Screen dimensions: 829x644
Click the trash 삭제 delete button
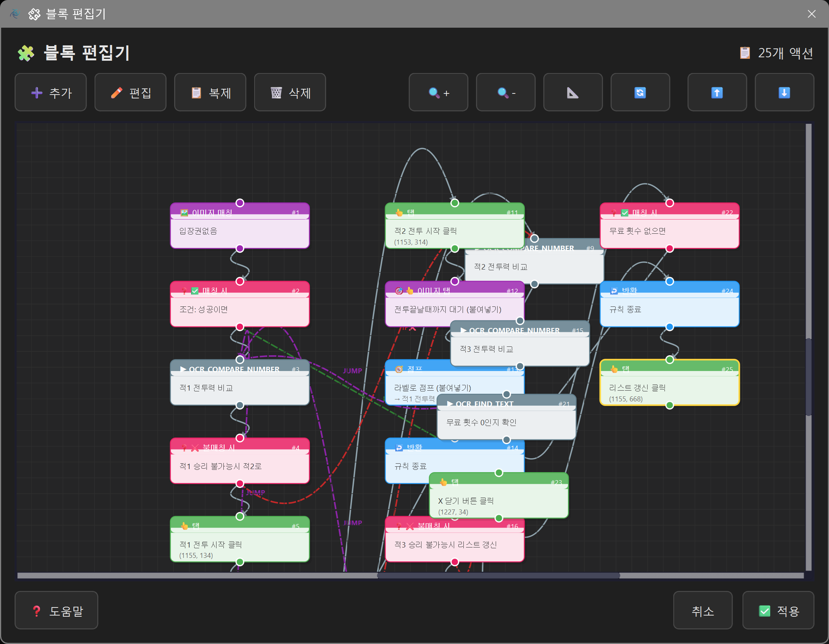pyautogui.click(x=290, y=93)
